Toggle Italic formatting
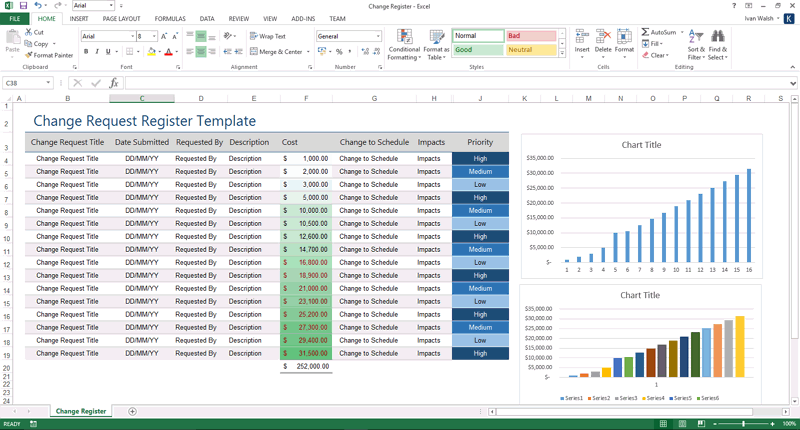The image size is (800, 430). [98, 52]
